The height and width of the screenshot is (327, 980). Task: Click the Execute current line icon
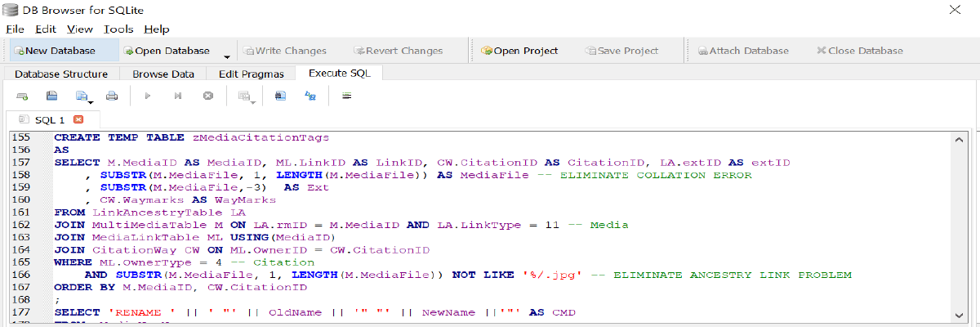177,96
